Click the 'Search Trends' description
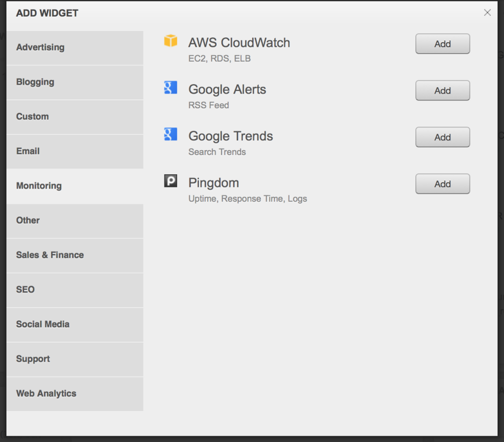The height and width of the screenshot is (442, 504). tap(217, 152)
